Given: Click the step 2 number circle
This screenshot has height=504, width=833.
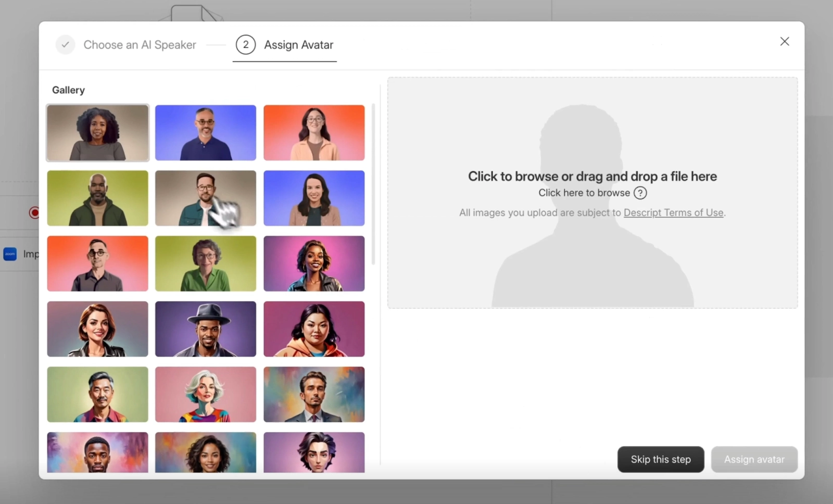Looking at the screenshot, I should tap(245, 44).
